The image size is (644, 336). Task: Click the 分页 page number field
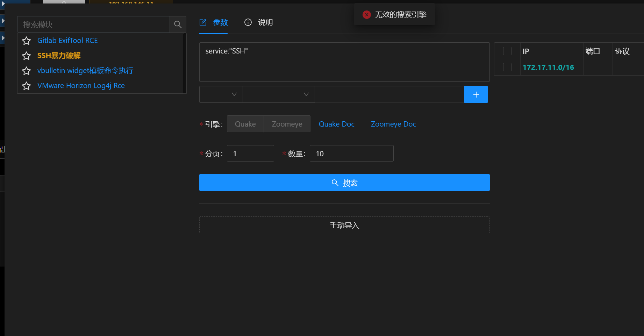pos(250,153)
